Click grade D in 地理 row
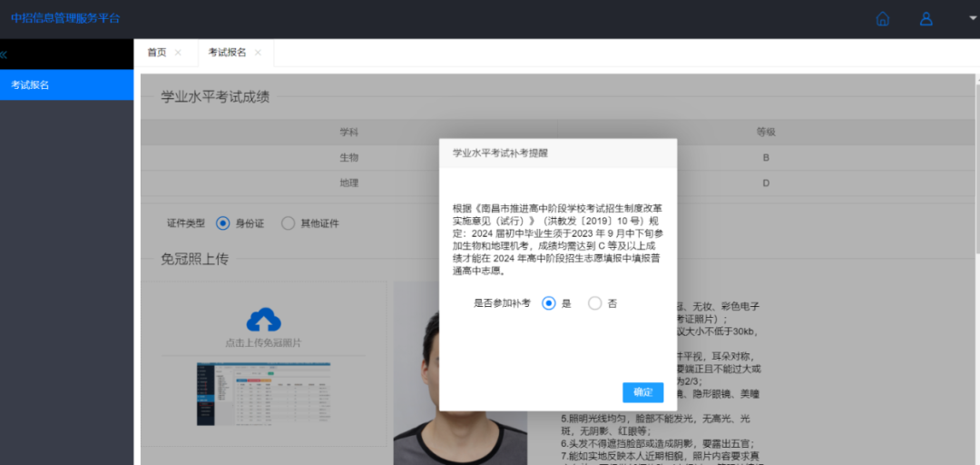This screenshot has height=465, width=980. point(766,183)
